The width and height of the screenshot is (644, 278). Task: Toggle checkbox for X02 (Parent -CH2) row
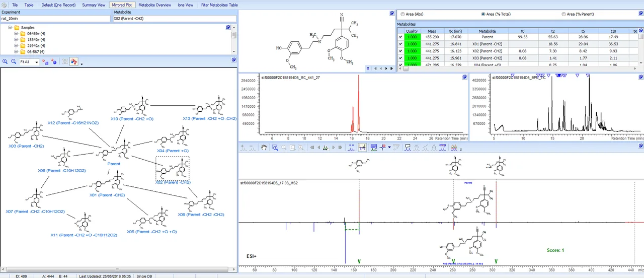point(400,51)
